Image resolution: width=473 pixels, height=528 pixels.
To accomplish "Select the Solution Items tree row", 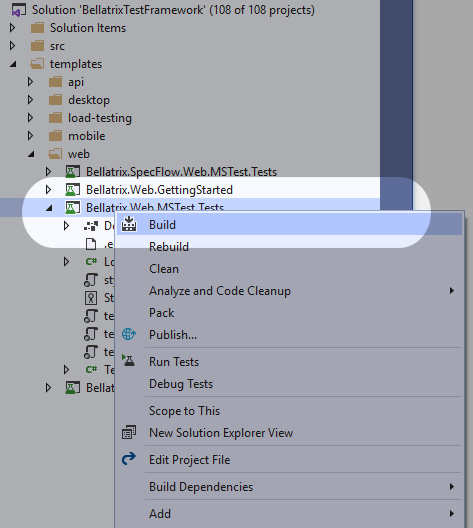I will point(190,28).
